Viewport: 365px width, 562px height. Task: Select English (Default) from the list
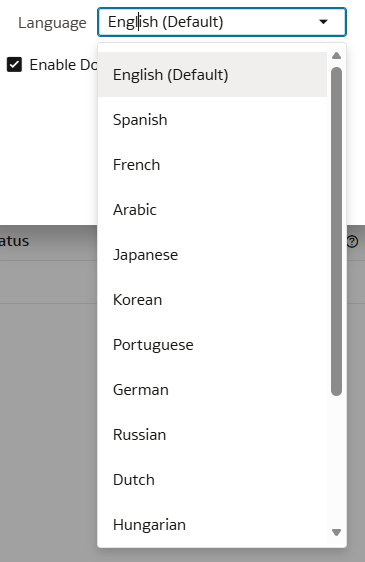(x=212, y=75)
